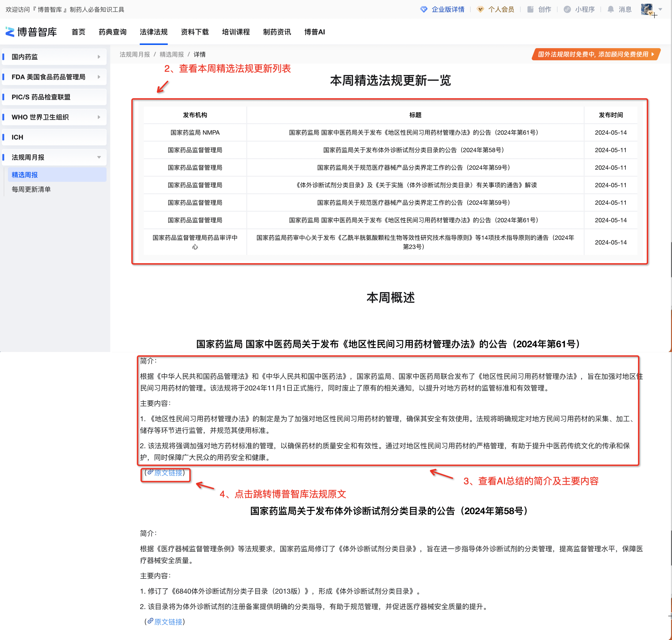Image resolution: width=672 pixels, height=640 pixels.
Task: Expand the WHO 世界卫生组织 arrow
Action: tap(99, 117)
